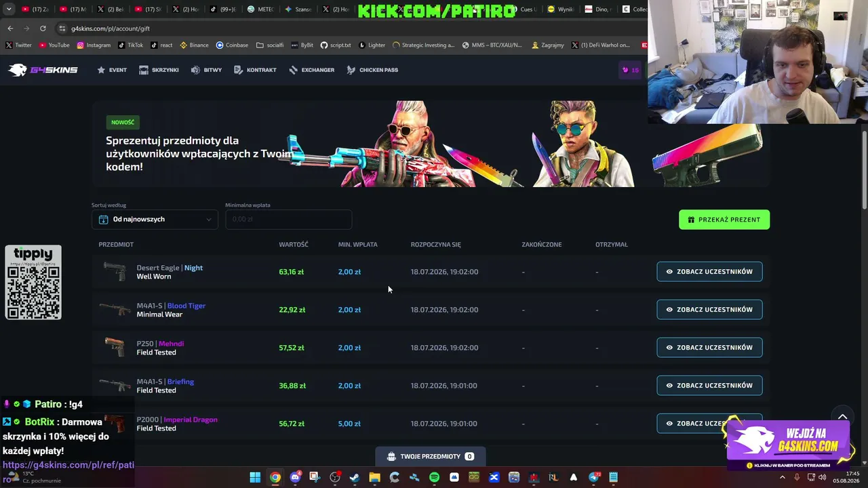
Task: Open the Exchanger page
Action: pyautogui.click(x=311, y=70)
